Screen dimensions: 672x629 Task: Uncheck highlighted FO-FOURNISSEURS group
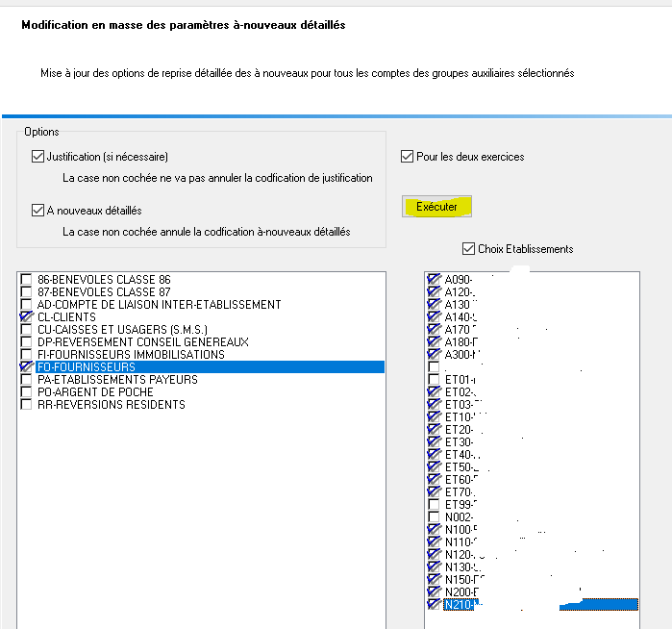pyautogui.click(x=26, y=367)
